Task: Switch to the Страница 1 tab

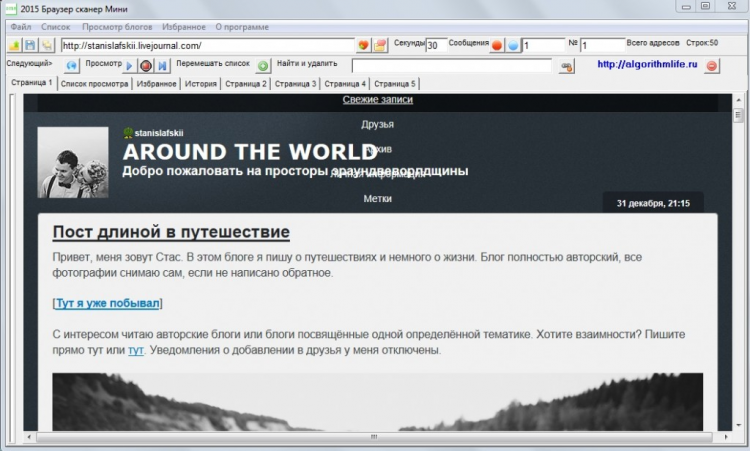Action: point(32,83)
